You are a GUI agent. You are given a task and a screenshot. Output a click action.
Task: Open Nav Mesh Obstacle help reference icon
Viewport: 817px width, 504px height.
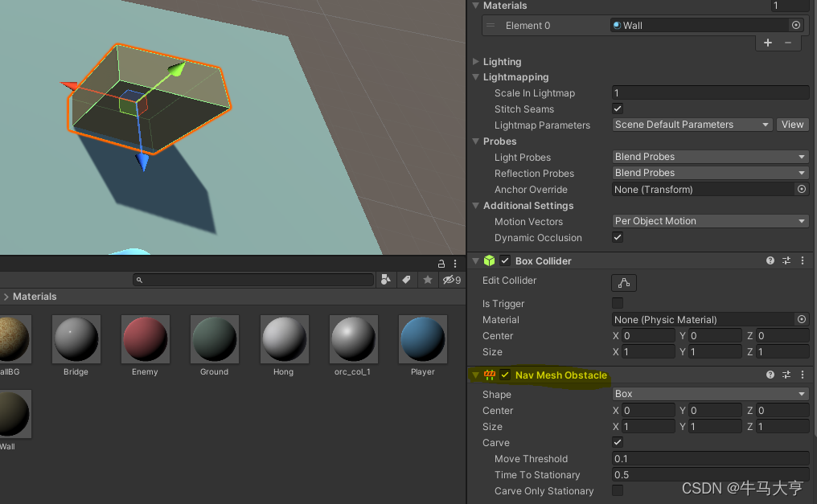[770, 375]
